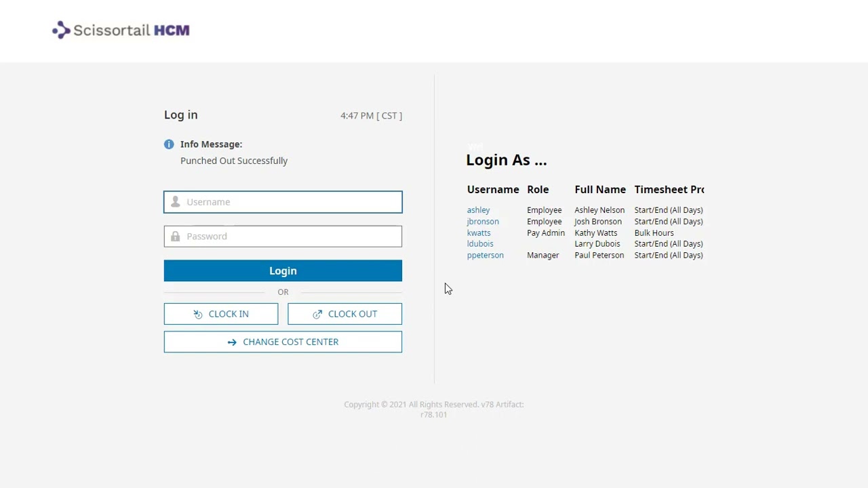The width and height of the screenshot is (868, 488).
Task: Click jbronson's 'Start/End (All Days)' cell
Action: tap(669, 222)
